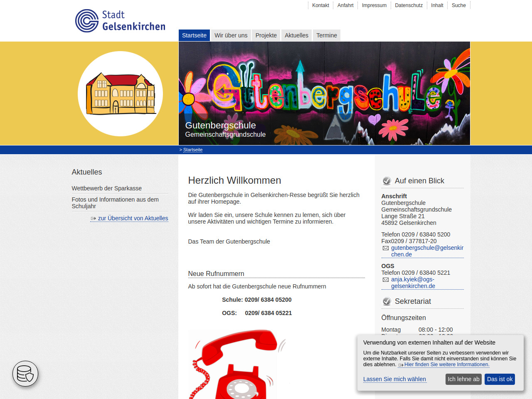This screenshot has height=399, width=532.
Task: Select the Aktuelles navigation tab
Action: (x=296, y=35)
